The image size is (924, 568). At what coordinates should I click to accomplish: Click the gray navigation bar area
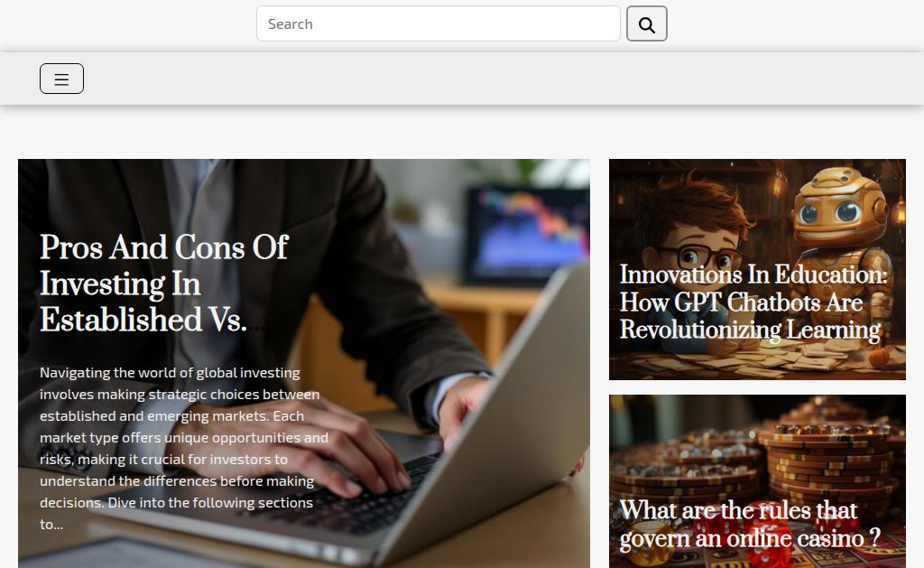point(471,79)
